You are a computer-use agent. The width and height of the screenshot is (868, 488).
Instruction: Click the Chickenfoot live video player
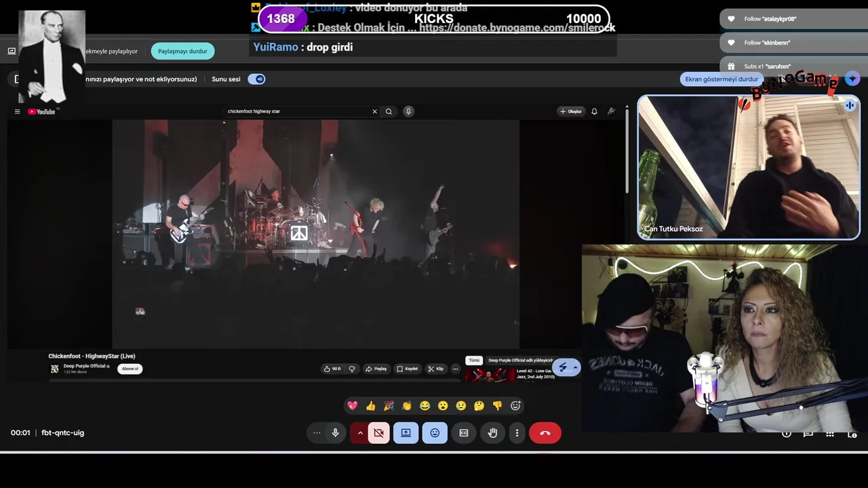315,234
